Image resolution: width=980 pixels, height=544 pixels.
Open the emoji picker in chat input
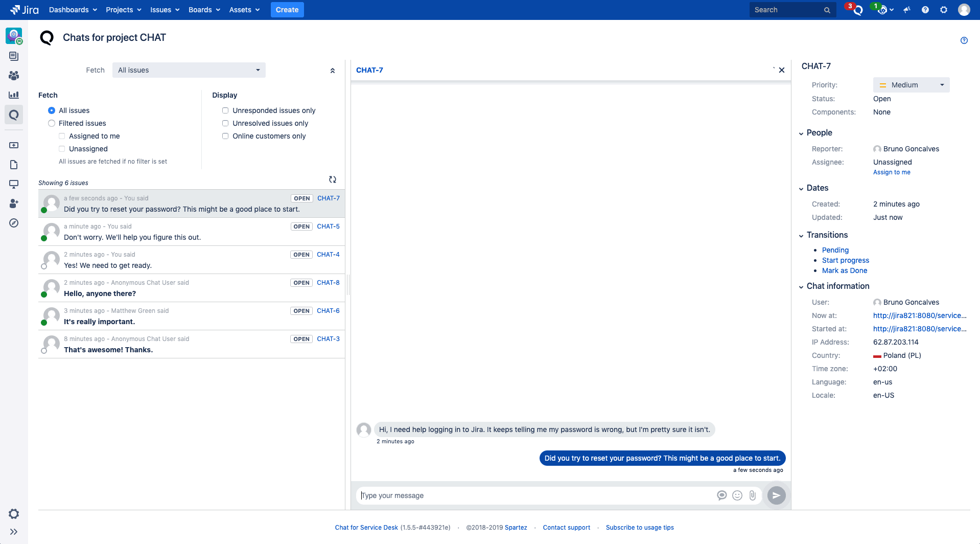737,495
